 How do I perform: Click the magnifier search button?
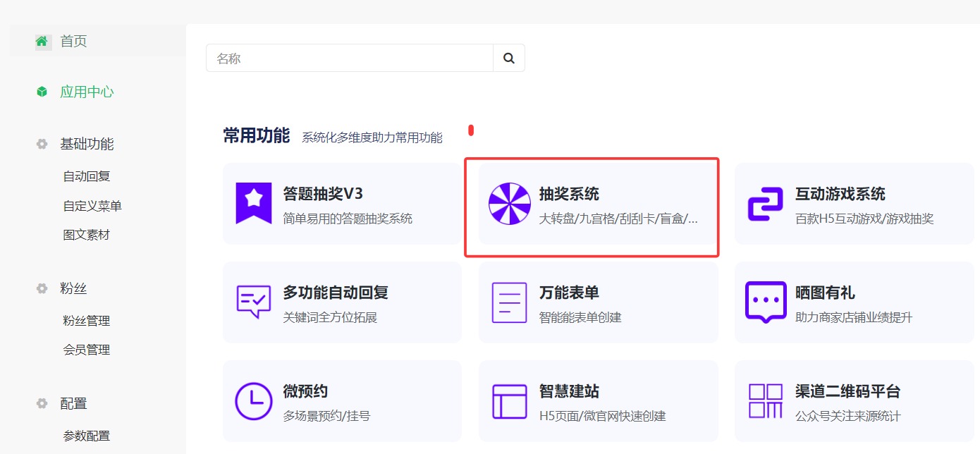(x=508, y=59)
